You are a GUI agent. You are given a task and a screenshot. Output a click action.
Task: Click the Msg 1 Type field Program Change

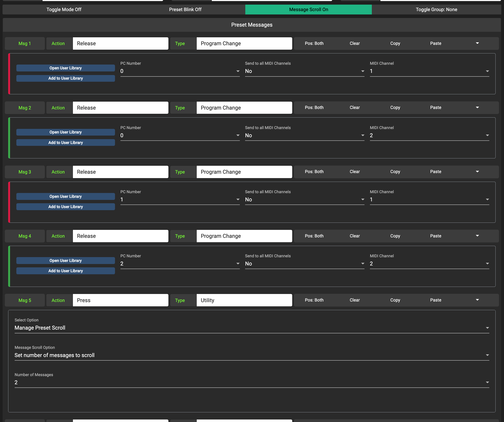pos(244,43)
